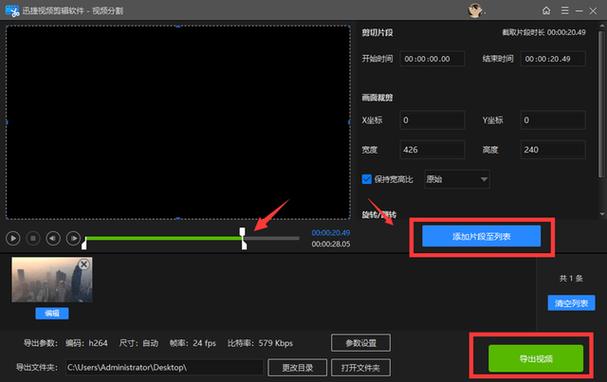Click the 结束时间 input field

pos(553,59)
